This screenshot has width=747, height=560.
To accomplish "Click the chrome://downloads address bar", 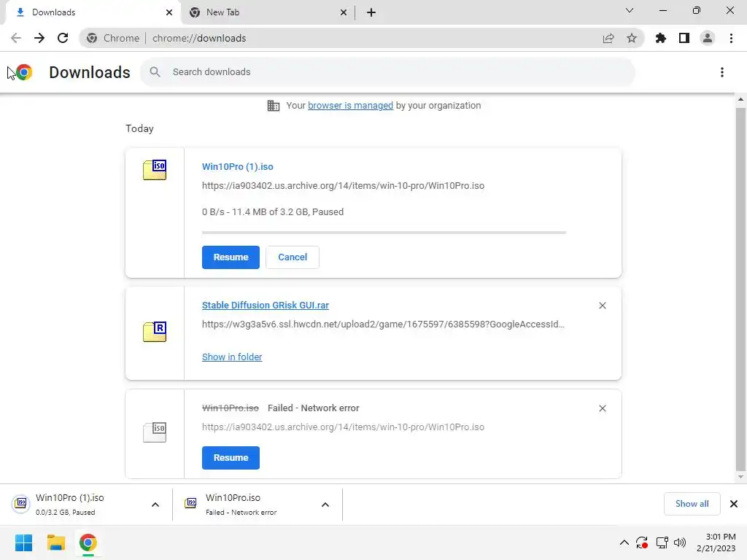I will pos(362,38).
